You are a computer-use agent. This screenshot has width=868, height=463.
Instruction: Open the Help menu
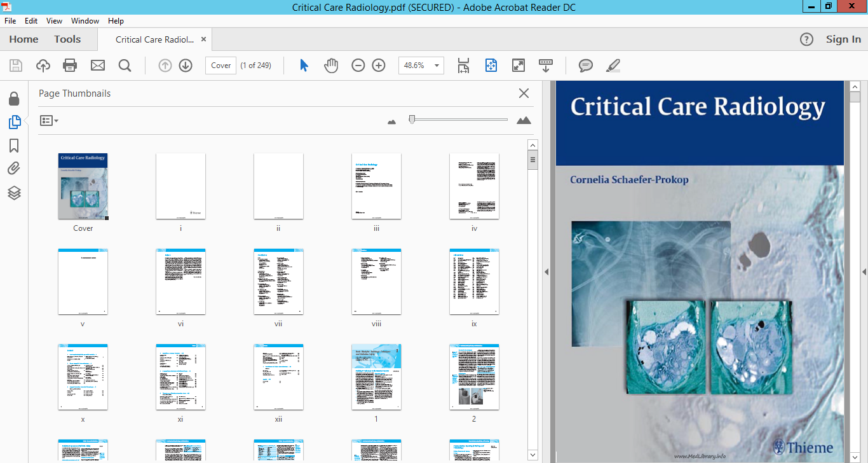pyautogui.click(x=116, y=21)
